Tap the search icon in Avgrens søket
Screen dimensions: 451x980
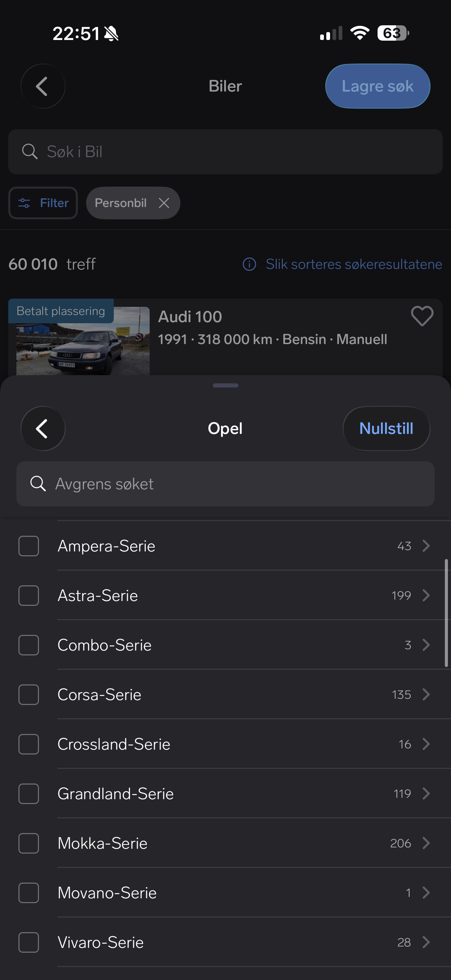pyautogui.click(x=38, y=484)
